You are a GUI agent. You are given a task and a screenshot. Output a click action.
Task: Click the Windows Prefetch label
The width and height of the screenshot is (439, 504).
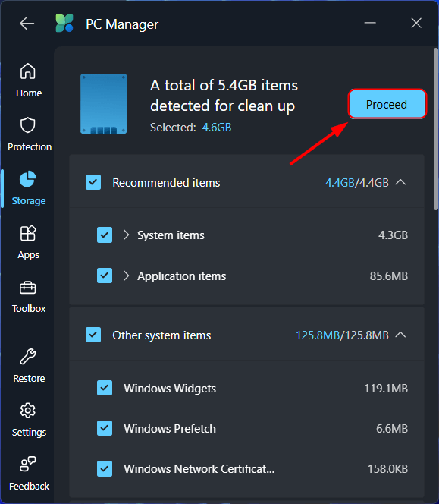(170, 428)
